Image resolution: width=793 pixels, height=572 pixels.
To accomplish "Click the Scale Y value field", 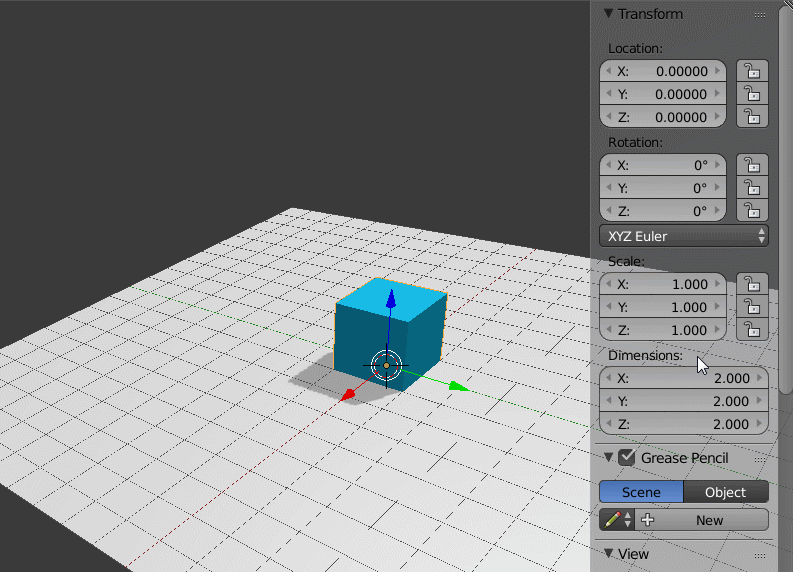I will 663,307.
